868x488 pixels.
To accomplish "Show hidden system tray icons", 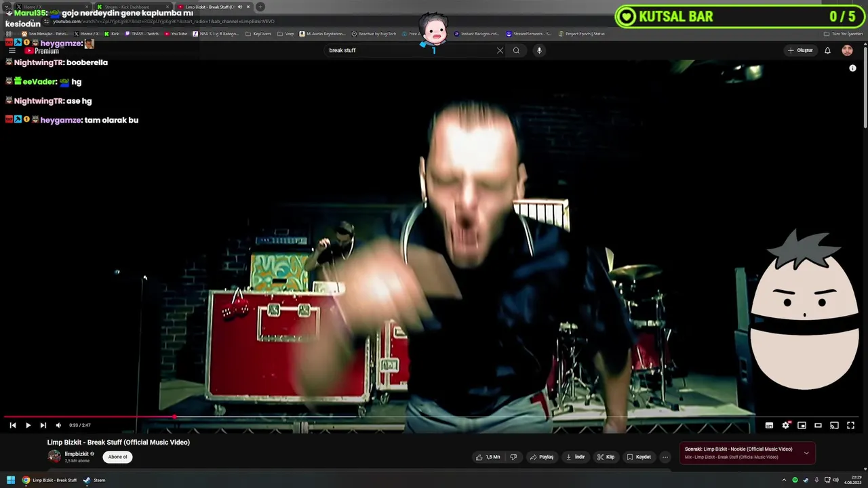I will click(x=784, y=480).
